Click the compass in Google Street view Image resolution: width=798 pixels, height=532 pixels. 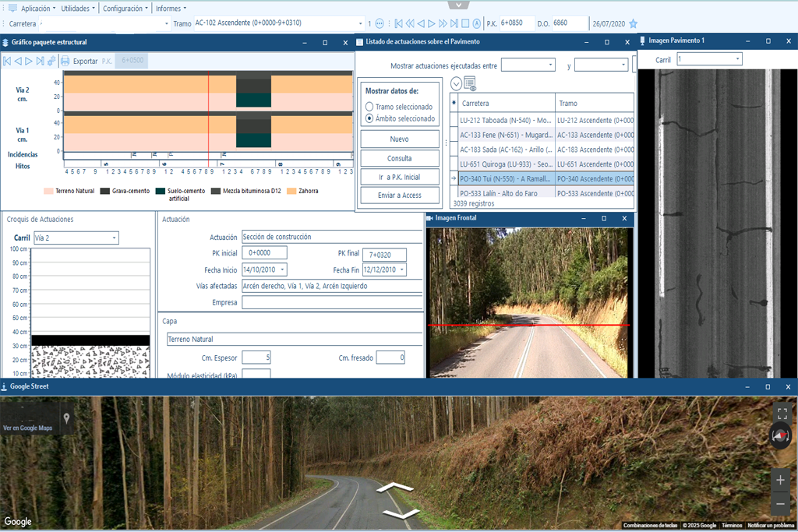780,435
